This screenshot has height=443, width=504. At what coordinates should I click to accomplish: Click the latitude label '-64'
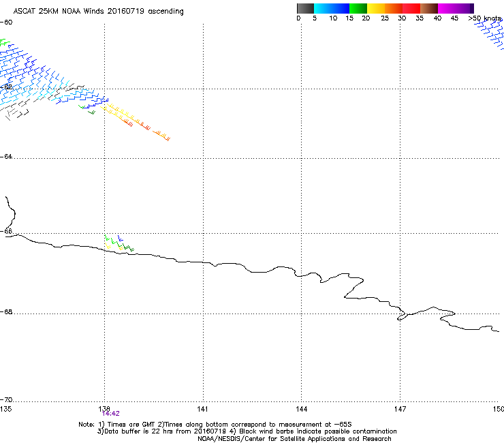[x=6, y=157]
